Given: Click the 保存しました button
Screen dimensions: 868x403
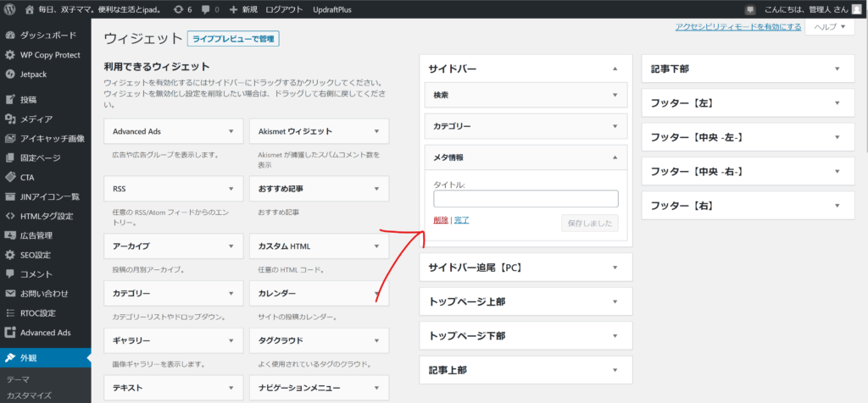Looking at the screenshot, I should coord(590,224).
